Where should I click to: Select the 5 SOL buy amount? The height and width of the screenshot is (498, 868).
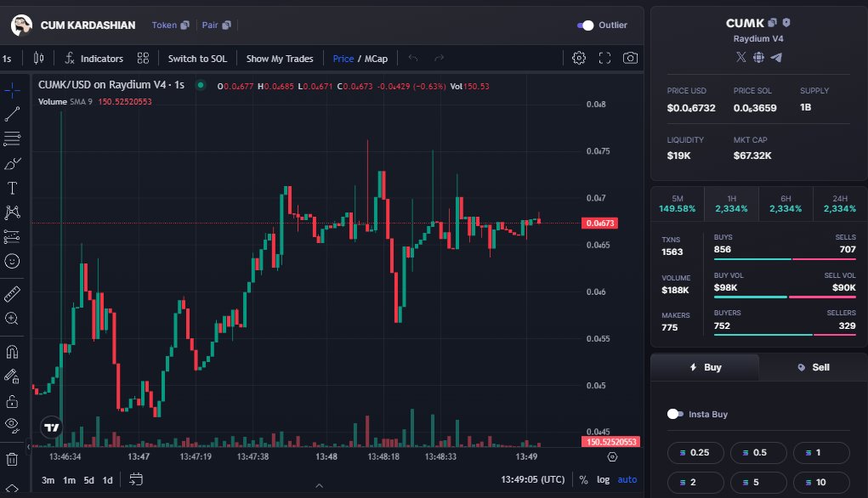point(758,483)
